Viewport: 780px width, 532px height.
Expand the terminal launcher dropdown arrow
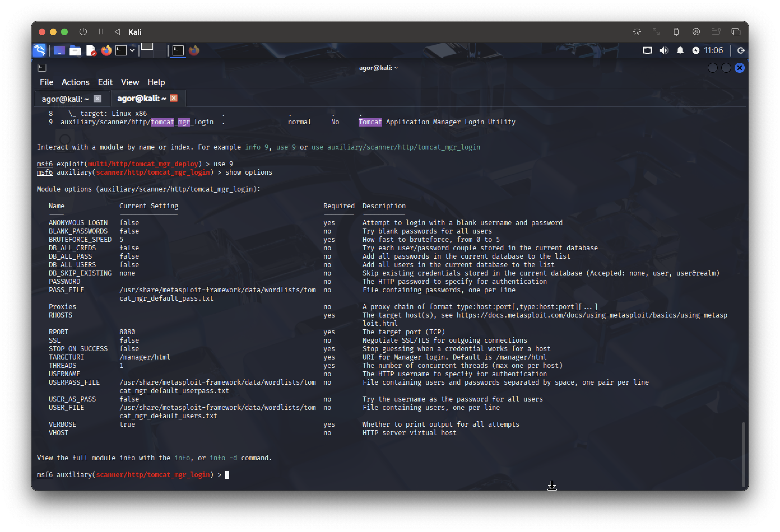pos(132,51)
